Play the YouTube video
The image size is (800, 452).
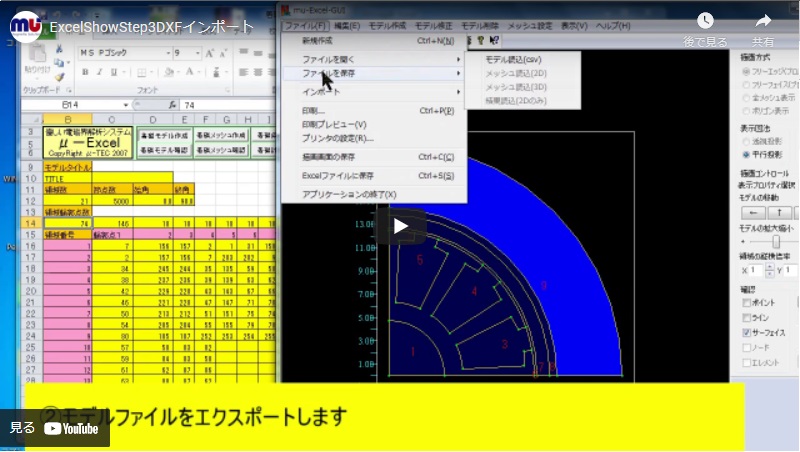pyautogui.click(x=400, y=226)
